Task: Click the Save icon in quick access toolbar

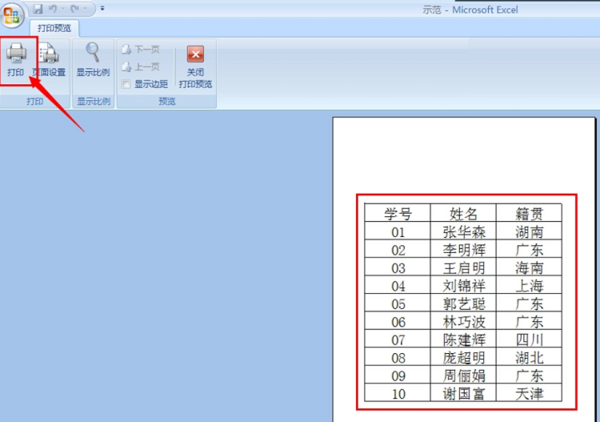Action: pyautogui.click(x=38, y=8)
